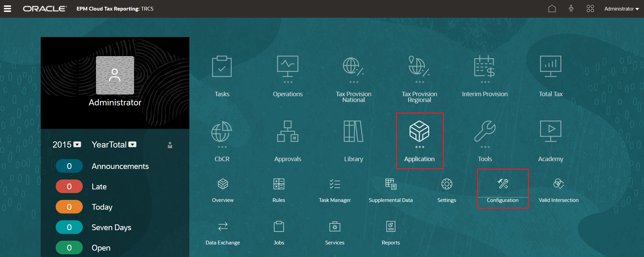This screenshot has height=257, width=644.
Task: Open Data Exchange
Action: tap(223, 233)
